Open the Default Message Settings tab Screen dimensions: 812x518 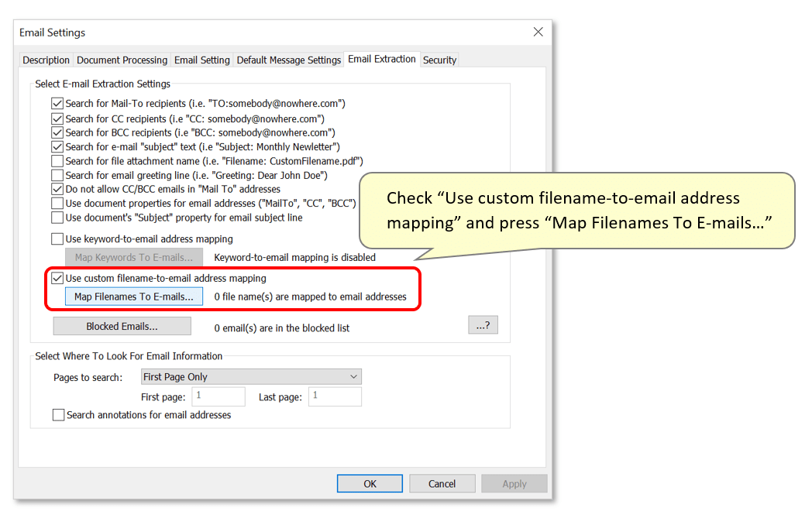288,60
